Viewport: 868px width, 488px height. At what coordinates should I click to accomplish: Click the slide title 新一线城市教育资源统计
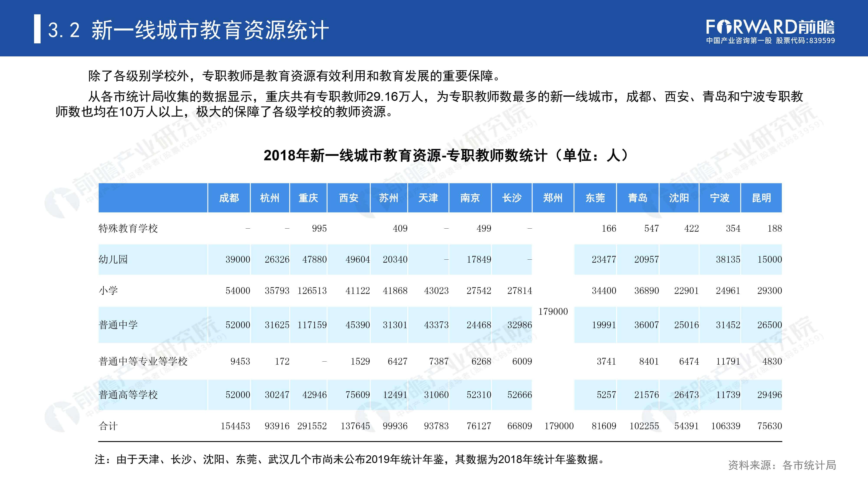point(210,30)
